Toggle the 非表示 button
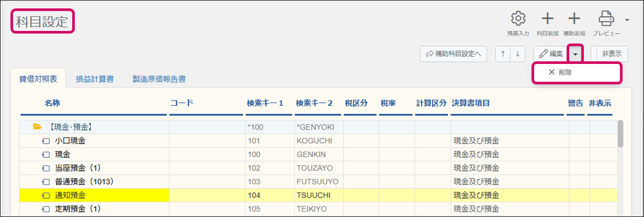The width and height of the screenshot is (644, 217). coord(611,53)
